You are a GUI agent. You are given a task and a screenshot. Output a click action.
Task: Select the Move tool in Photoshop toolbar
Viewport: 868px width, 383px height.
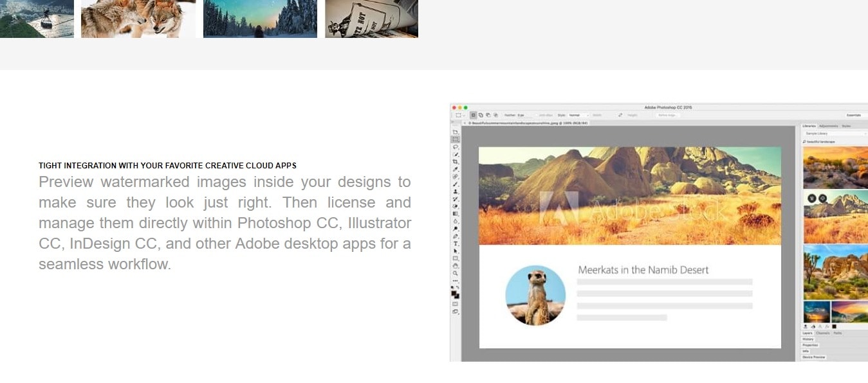(456, 132)
